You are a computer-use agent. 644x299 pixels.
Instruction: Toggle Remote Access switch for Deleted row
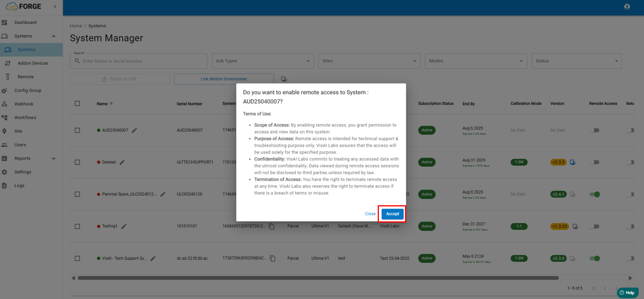(x=594, y=162)
